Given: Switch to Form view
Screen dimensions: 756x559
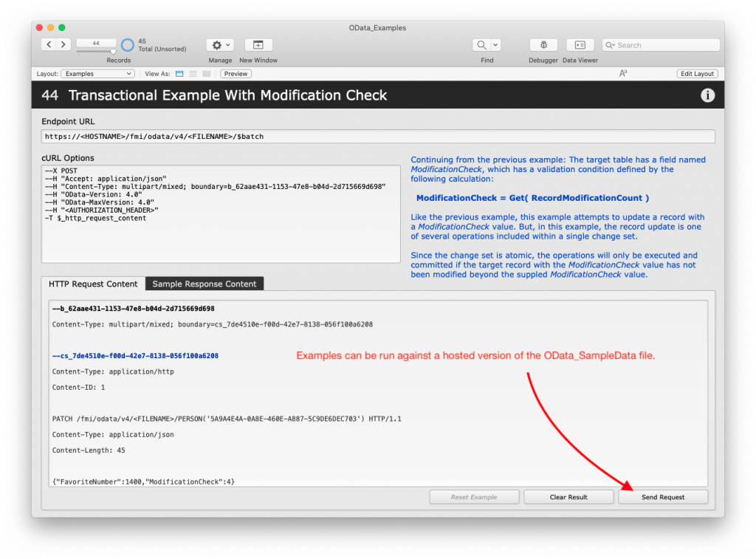Looking at the screenshot, I should pos(179,74).
